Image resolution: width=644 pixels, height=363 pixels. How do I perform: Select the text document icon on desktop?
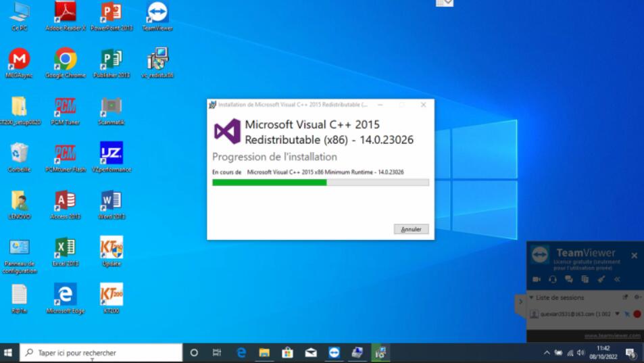pos(20,299)
